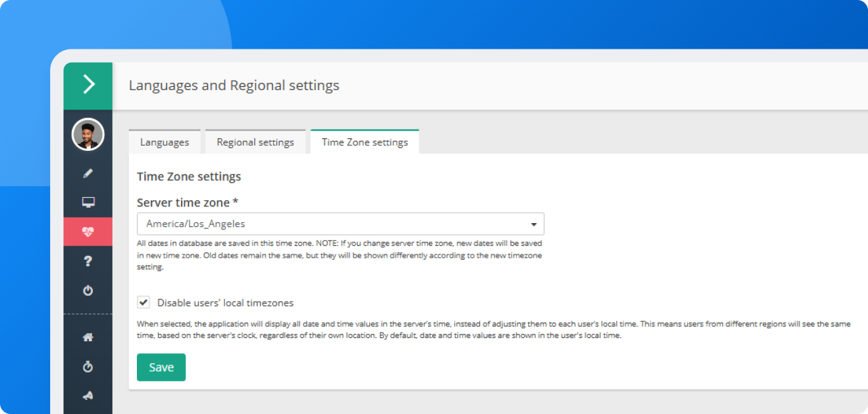This screenshot has width=868, height=414.
Task: Switch to the Regional settings tab
Action: (x=255, y=142)
